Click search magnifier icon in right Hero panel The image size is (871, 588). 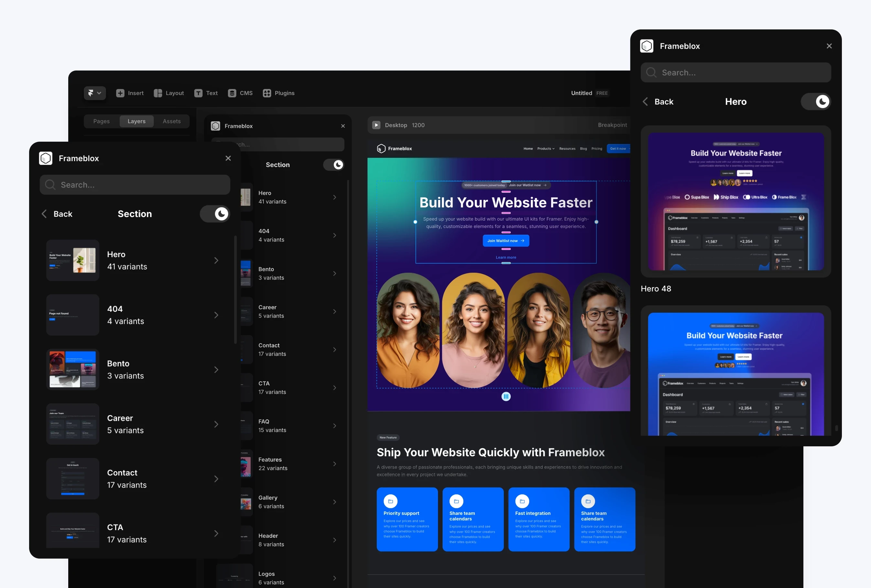[651, 72]
